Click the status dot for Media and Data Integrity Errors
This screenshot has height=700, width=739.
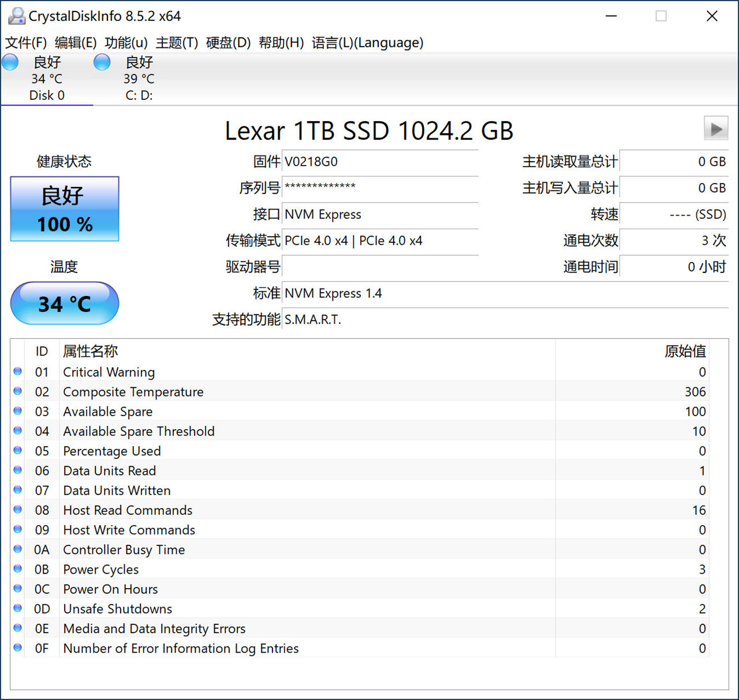tap(17, 628)
